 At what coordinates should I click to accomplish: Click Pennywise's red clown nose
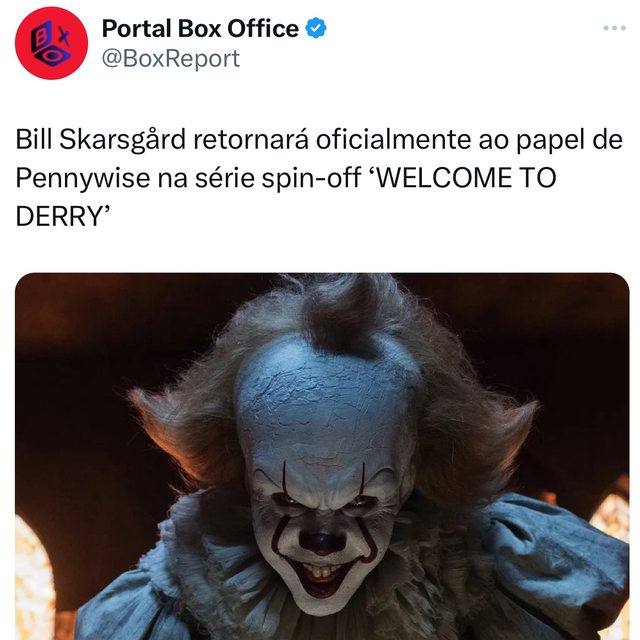pyautogui.click(x=322, y=541)
